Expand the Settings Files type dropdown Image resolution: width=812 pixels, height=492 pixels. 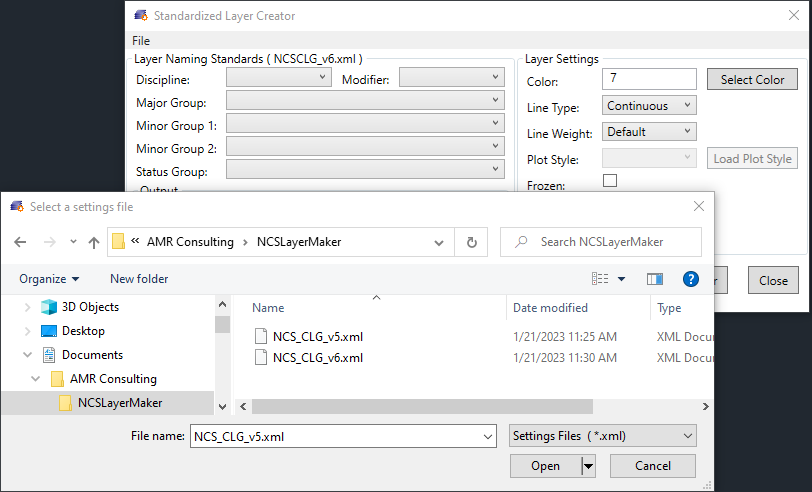[602, 436]
